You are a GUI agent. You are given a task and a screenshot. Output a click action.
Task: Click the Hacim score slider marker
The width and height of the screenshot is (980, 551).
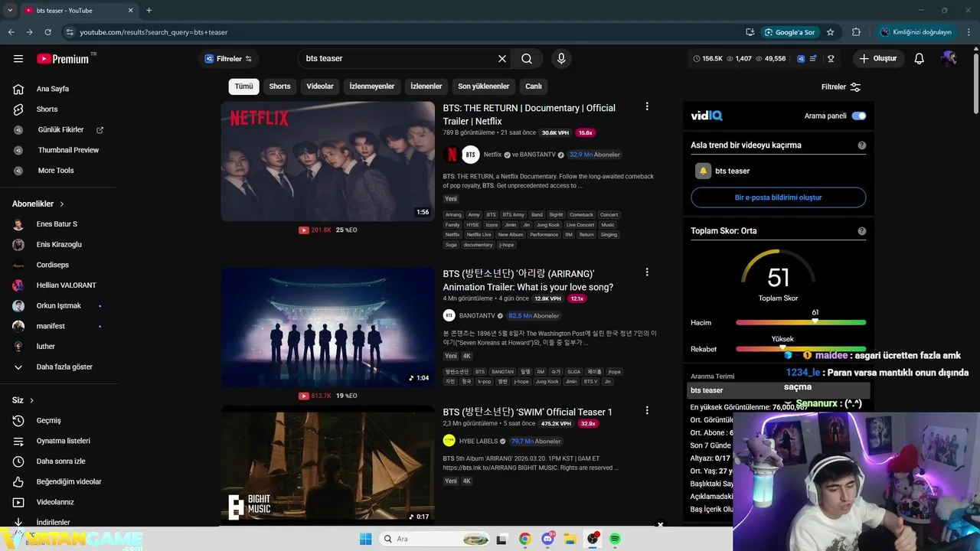[815, 321]
